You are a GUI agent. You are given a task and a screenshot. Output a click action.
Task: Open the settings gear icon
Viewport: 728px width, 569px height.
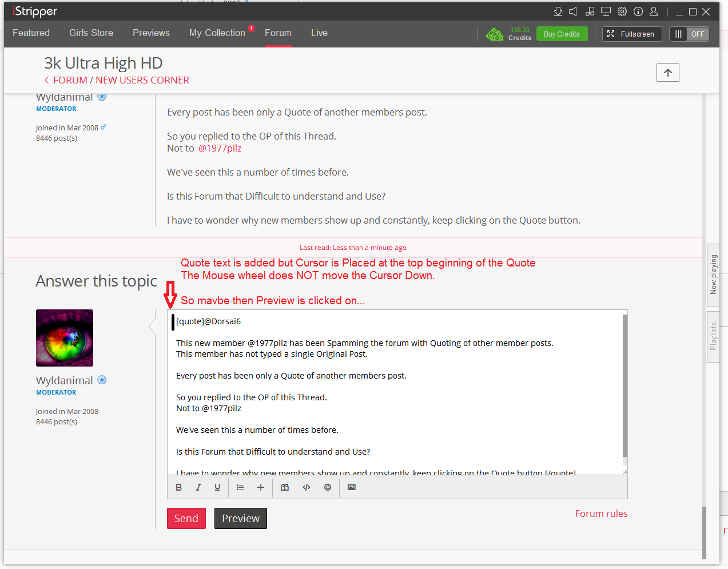coord(622,11)
